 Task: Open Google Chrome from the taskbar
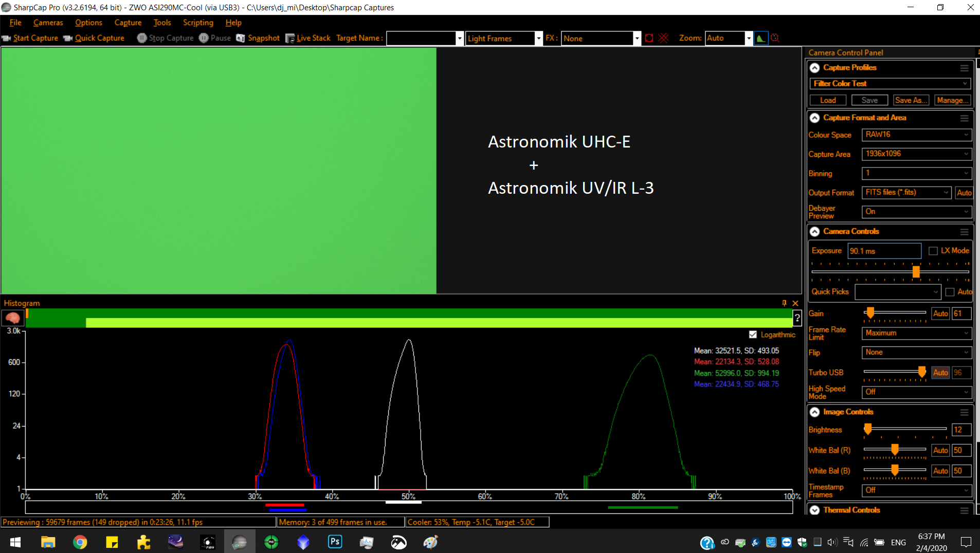click(80, 542)
